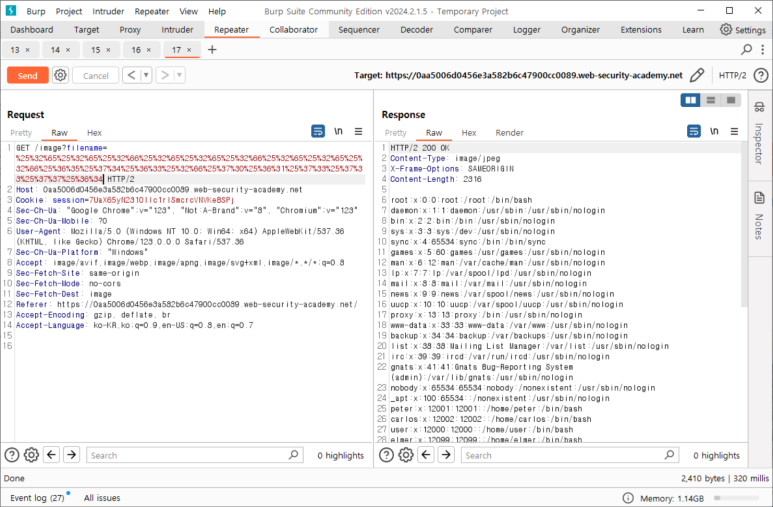
Task: Open the Intruder tool tab
Action: click(x=177, y=30)
